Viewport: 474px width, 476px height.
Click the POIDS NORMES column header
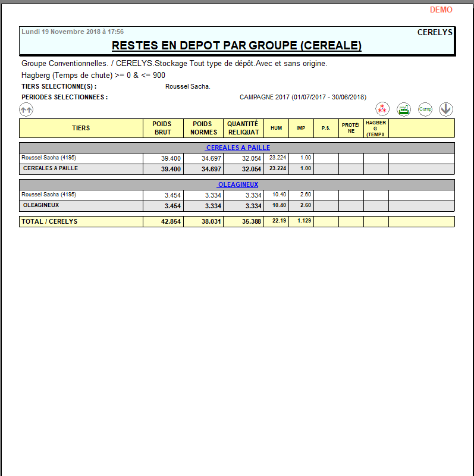pos(203,128)
